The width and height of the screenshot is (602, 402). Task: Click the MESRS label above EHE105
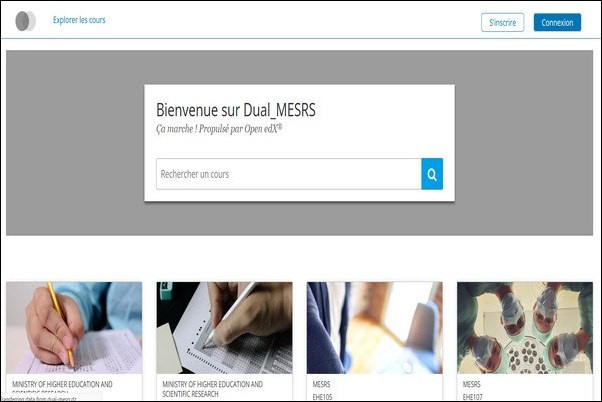pyautogui.click(x=321, y=384)
